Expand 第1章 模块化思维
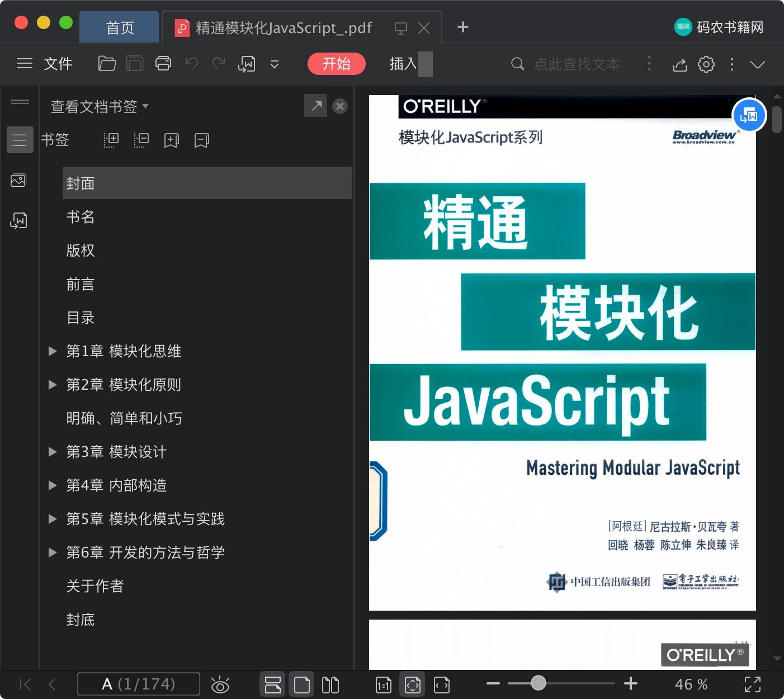Screen dimensions: 784x699 point(53,351)
